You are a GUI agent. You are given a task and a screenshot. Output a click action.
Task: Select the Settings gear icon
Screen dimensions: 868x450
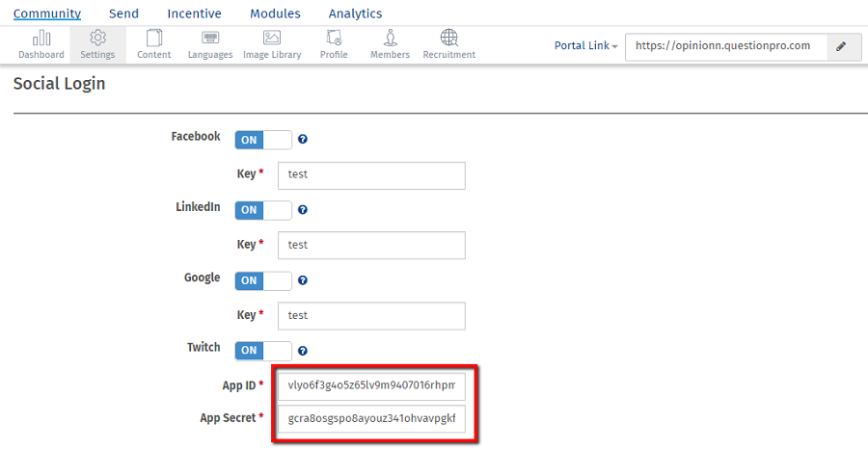point(98,38)
